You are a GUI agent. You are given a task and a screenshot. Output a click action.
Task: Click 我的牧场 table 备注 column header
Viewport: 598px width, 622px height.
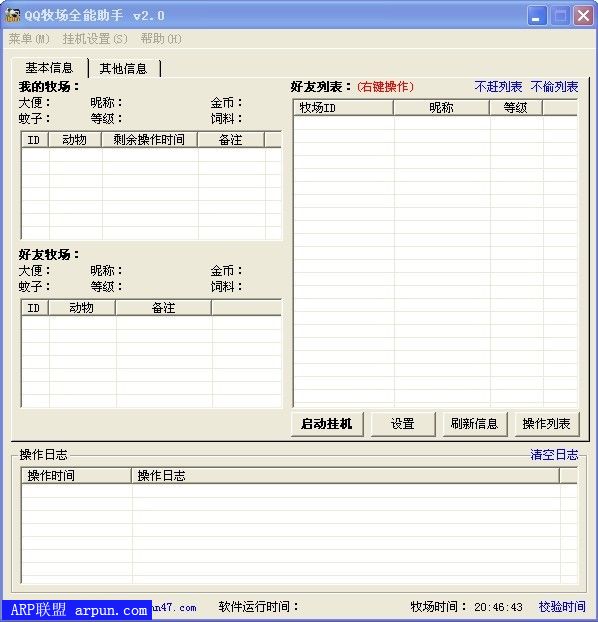[231, 140]
